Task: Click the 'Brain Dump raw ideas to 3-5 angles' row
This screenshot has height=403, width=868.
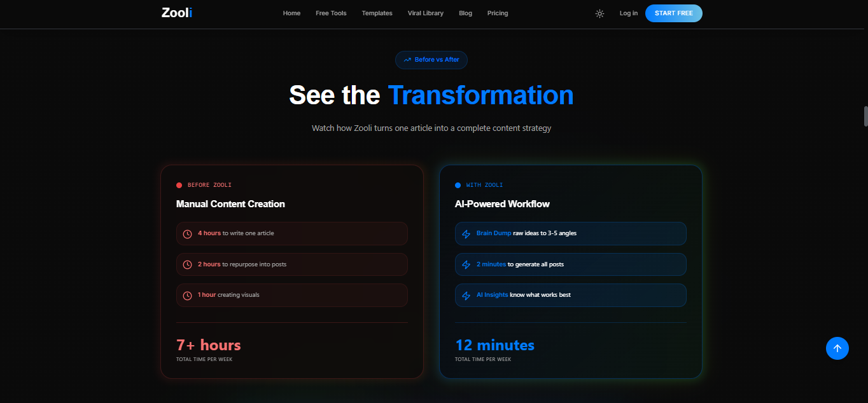Action: tap(571, 233)
